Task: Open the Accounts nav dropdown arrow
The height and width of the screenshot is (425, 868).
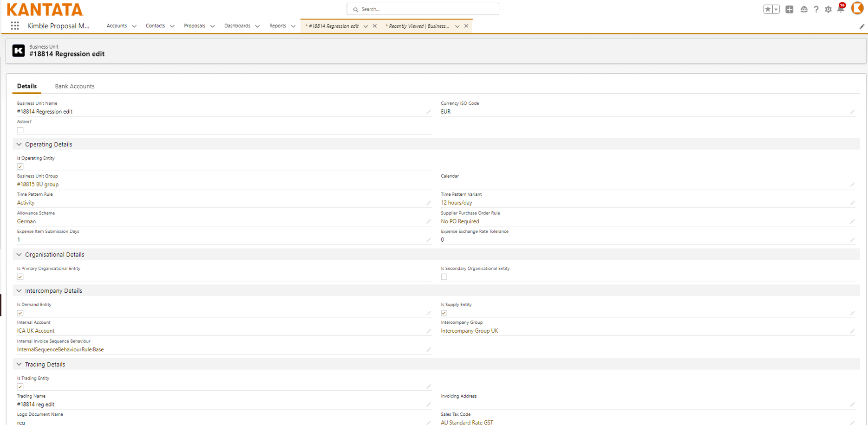Action: pyautogui.click(x=134, y=26)
